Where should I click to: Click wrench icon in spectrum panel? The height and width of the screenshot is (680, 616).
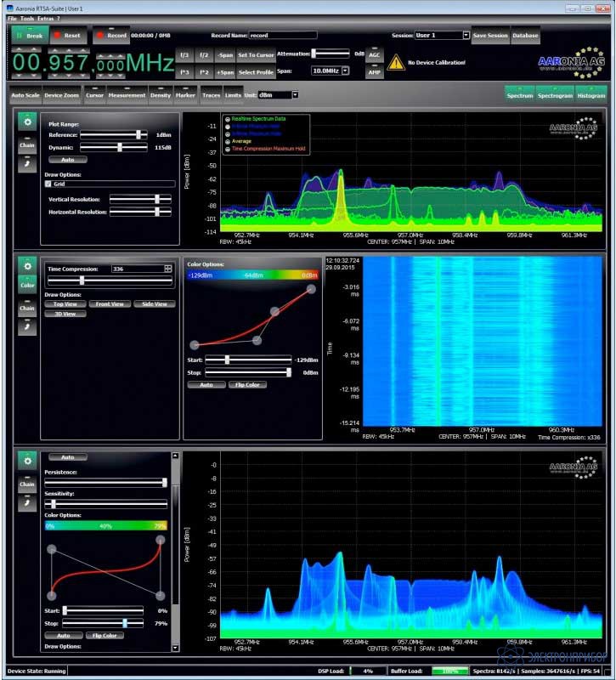pyautogui.click(x=27, y=162)
